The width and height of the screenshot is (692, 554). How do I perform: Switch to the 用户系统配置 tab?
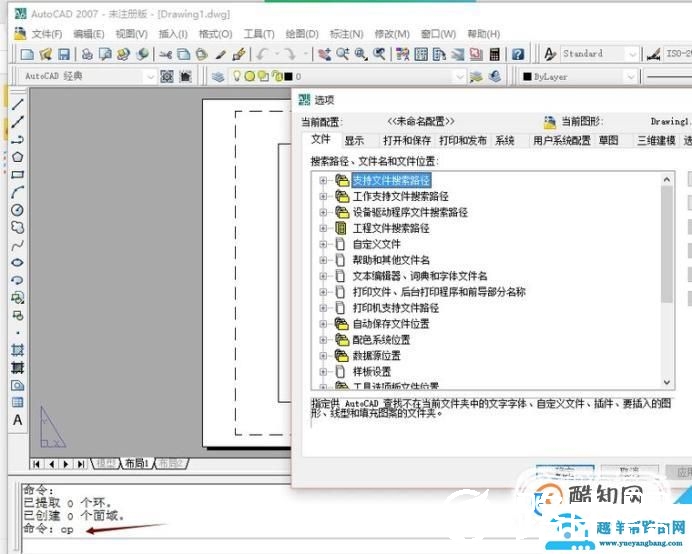562,141
